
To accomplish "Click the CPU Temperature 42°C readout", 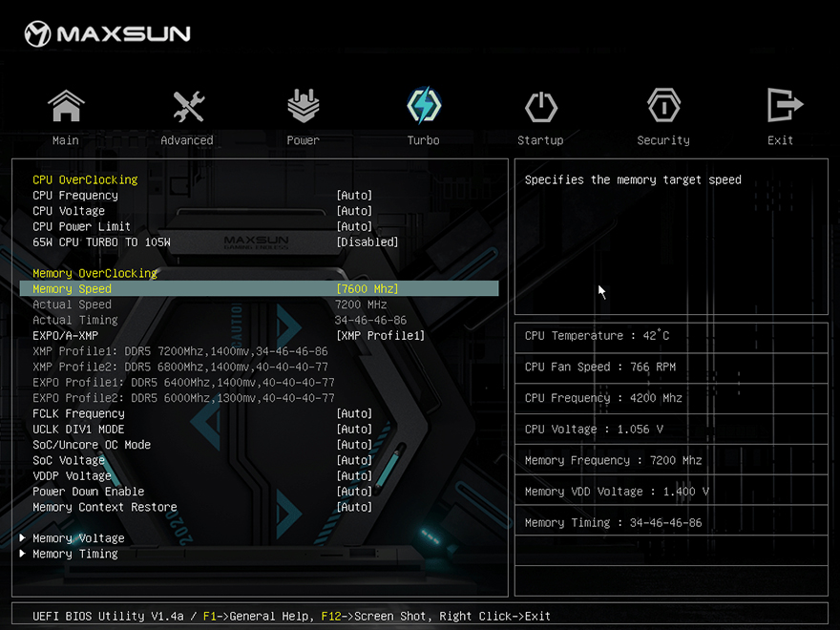I will (597, 335).
